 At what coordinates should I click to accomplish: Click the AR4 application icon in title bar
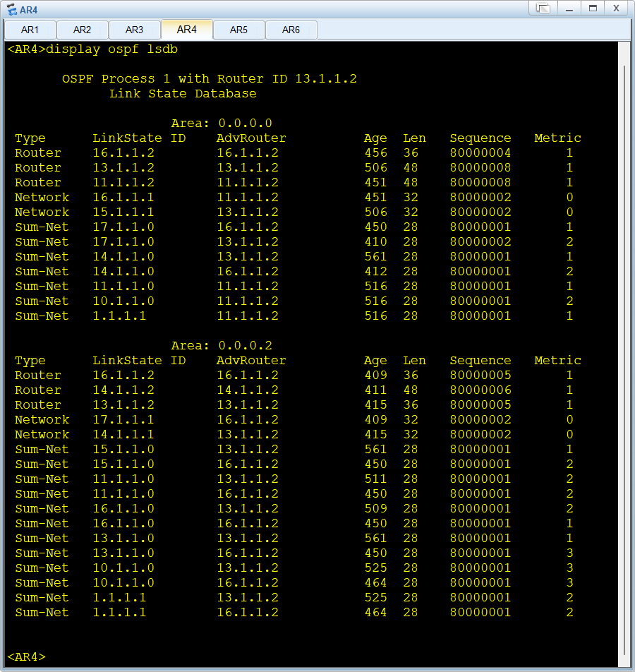tap(11, 9)
